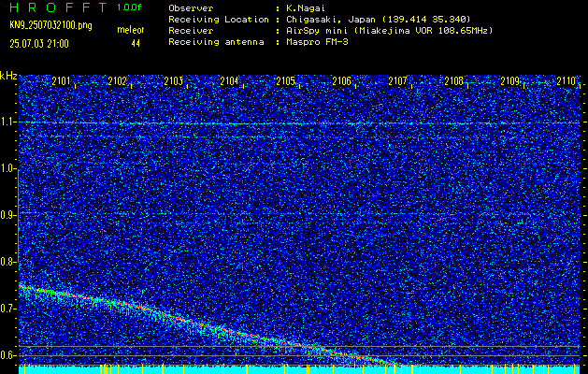The image size is (588, 374).
Task: Click time label 2102
Action: tap(117, 81)
